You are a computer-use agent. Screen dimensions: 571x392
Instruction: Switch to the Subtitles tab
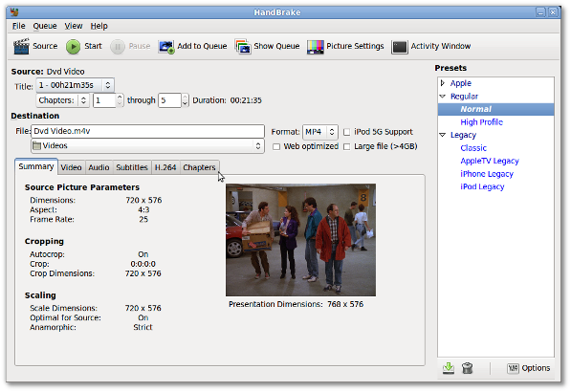point(132,167)
